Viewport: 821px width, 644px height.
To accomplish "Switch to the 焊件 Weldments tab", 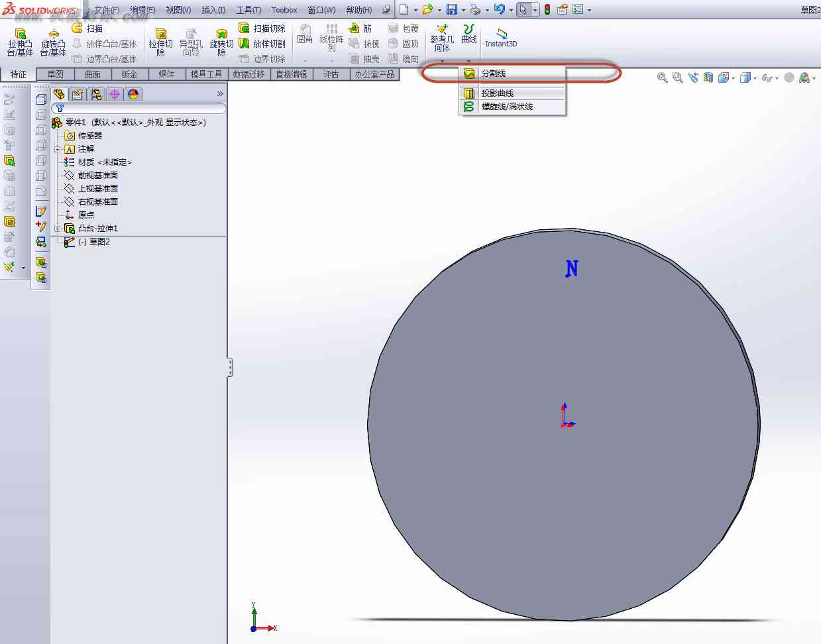I will click(x=167, y=74).
